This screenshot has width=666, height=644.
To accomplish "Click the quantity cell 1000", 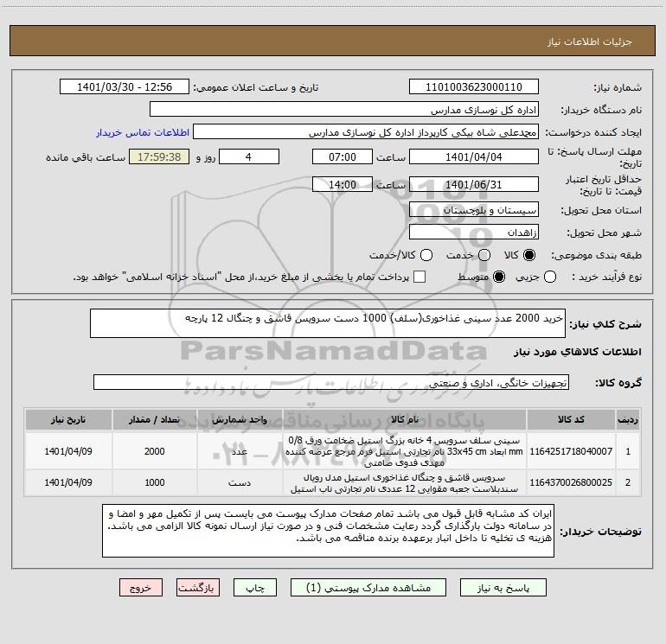I will click(154, 482).
